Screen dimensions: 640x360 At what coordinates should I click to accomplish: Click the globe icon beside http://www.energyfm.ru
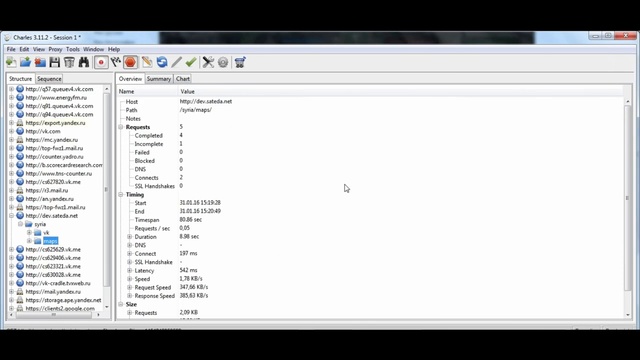20,97
